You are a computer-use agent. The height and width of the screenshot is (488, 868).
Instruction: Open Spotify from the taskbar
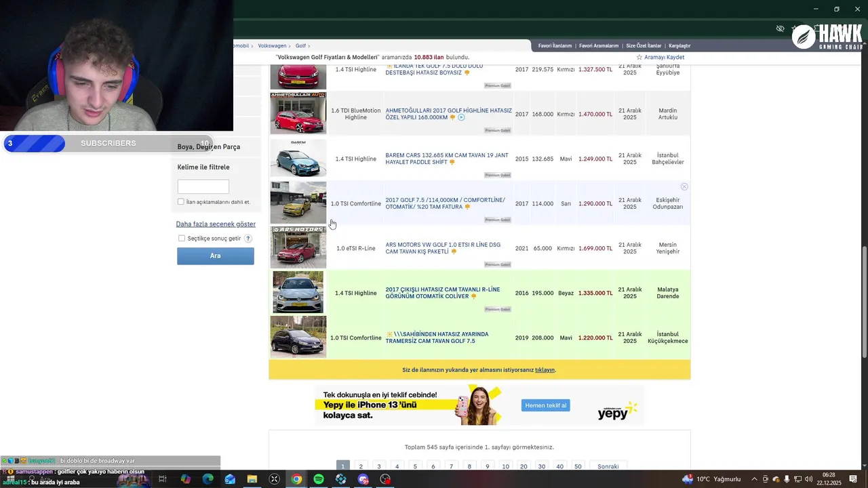click(319, 479)
